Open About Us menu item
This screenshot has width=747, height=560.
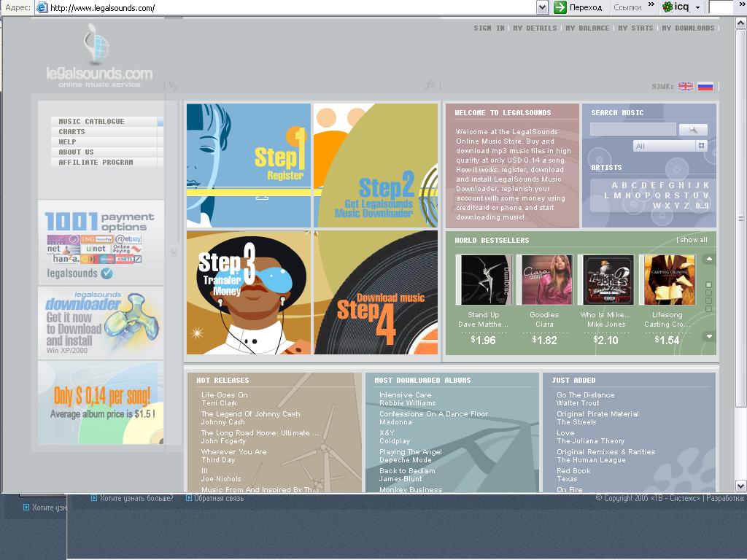coord(76,152)
